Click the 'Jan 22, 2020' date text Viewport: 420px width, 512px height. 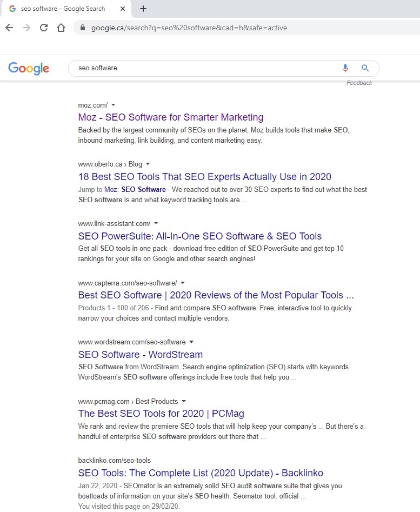coord(98,486)
